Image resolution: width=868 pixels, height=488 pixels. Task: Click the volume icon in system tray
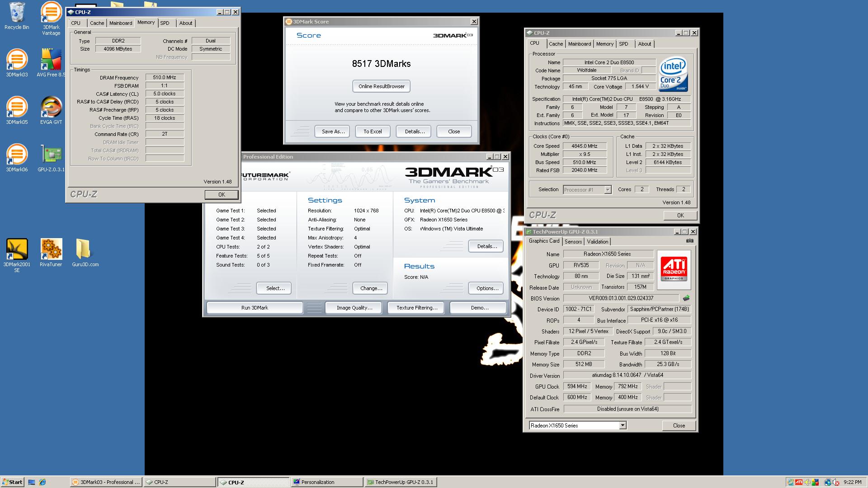836,482
